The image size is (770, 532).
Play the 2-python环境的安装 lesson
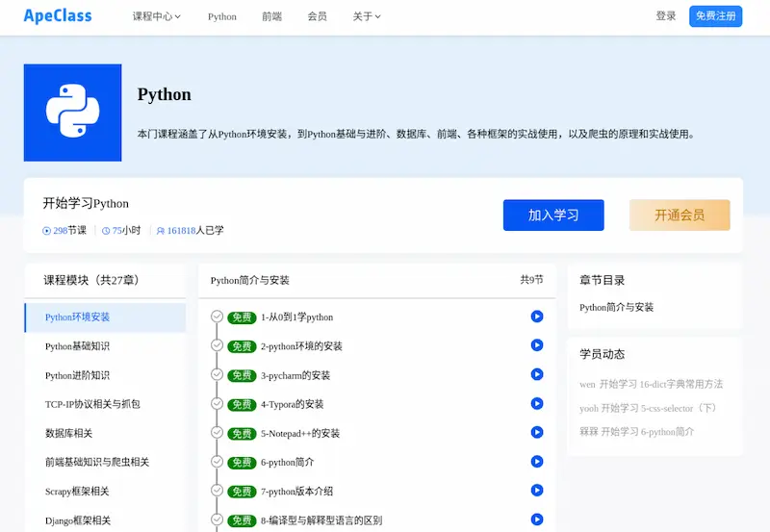pos(537,345)
